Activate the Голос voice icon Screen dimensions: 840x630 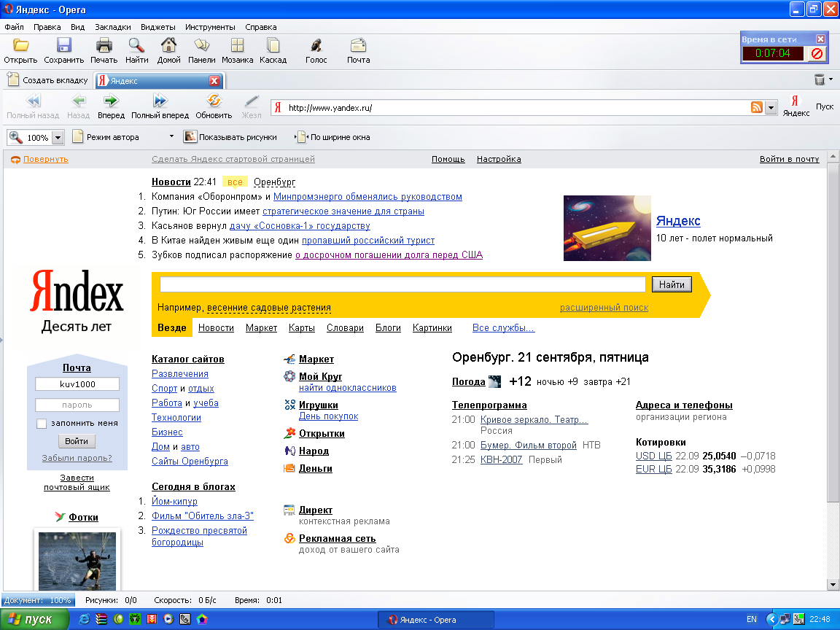point(316,45)
